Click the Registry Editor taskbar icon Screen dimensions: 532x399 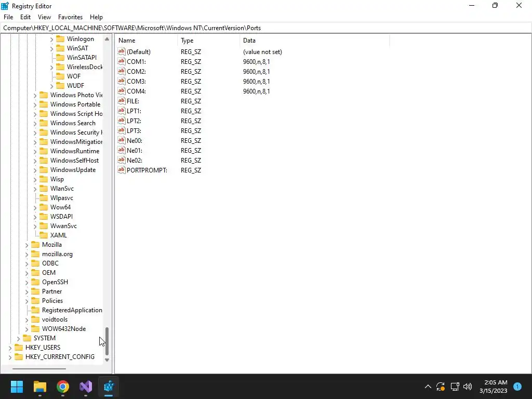[x=109, y=387]
